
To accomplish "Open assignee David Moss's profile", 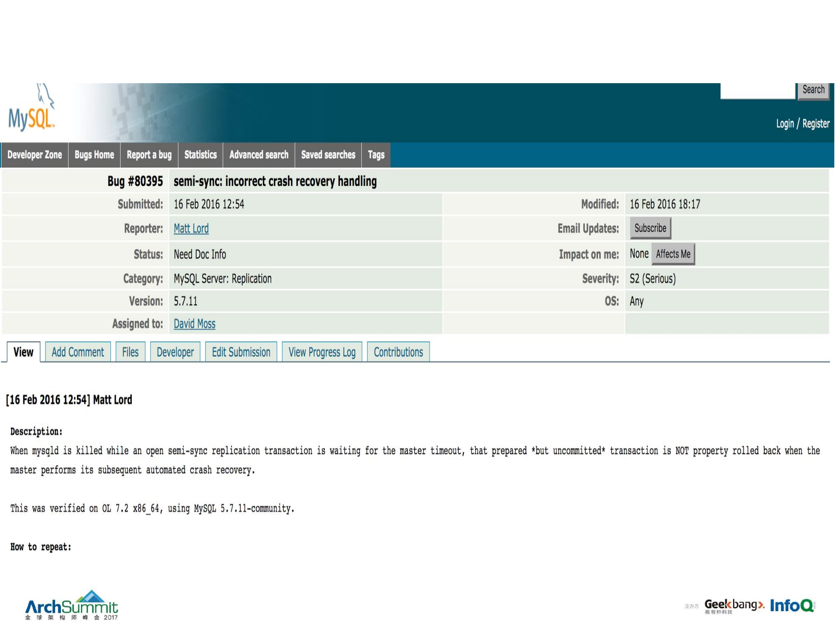I will [194, 324].
